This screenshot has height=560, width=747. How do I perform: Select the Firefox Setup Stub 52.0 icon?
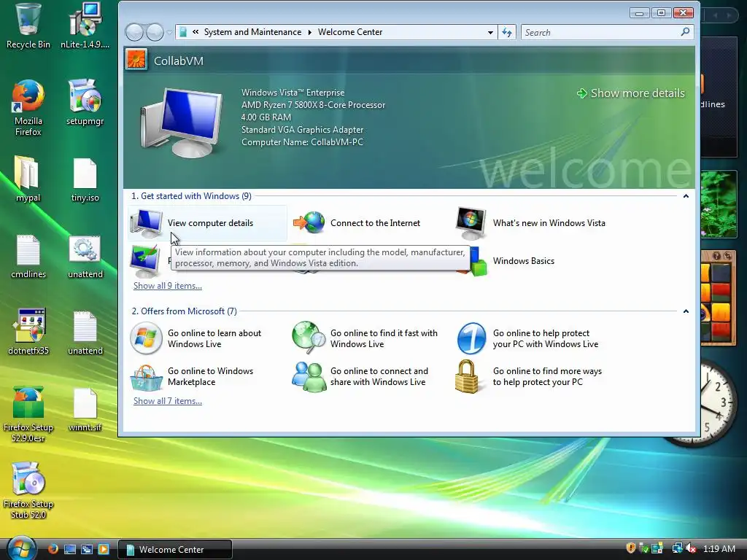pos(28,491)
